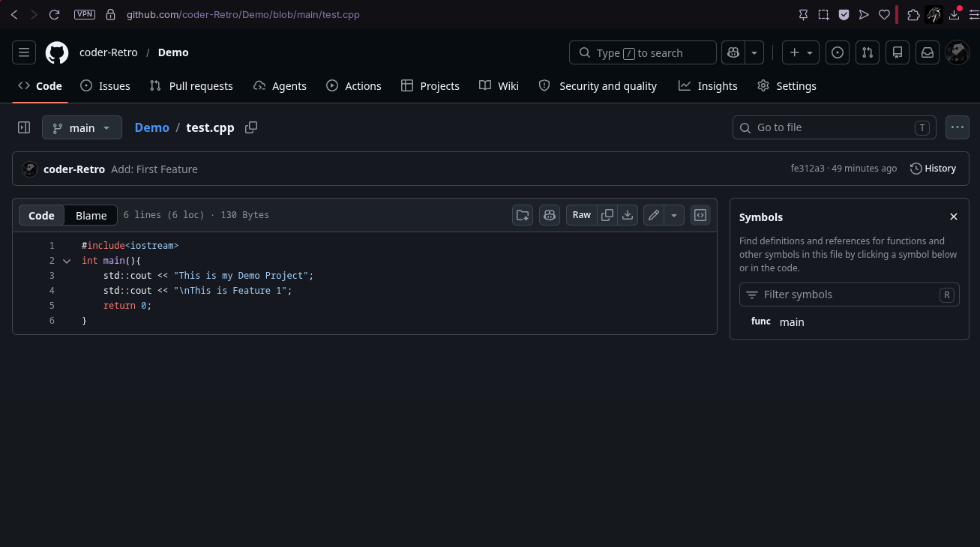Open the GitHub global navigation menu
The width and height of the screenshot is (980, 547).
24,52
